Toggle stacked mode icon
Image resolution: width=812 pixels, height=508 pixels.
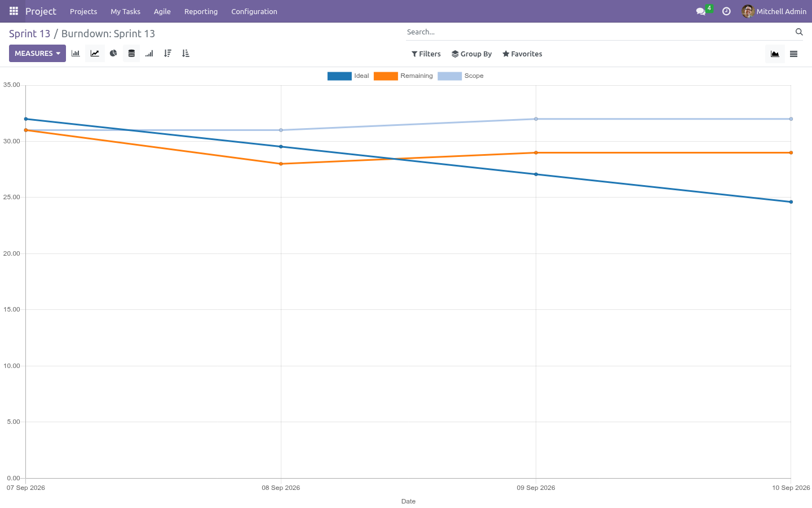[131, 54]
